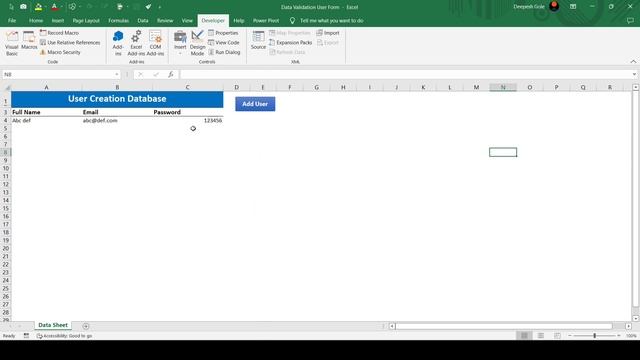Switch to the Insert ribbon tab
640x360 pixels.
click(x=58, y=20)
